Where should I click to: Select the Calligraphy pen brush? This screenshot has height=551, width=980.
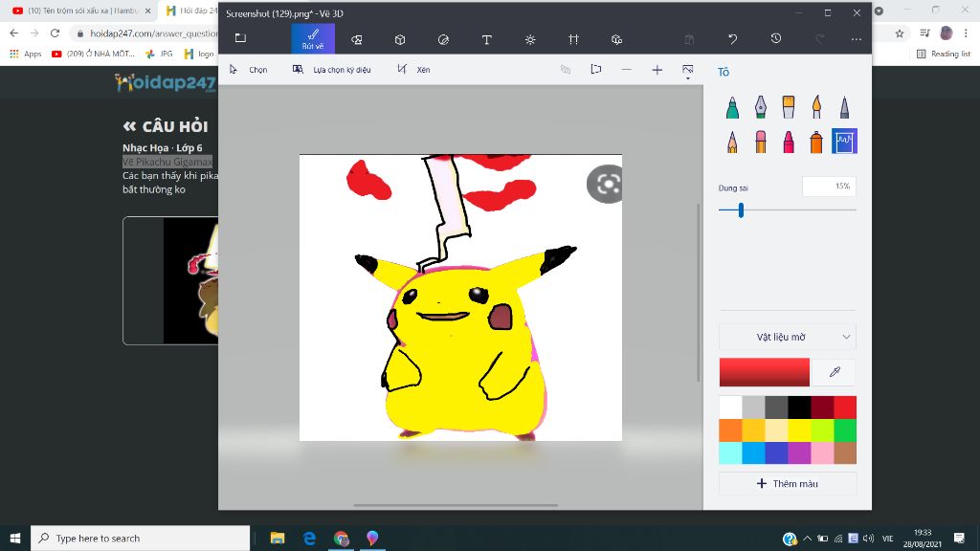760,107
